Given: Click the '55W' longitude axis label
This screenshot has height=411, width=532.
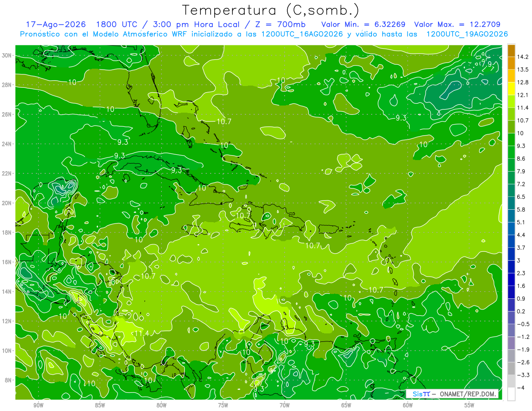Looking at the screenshot, I should coord(469,405).
